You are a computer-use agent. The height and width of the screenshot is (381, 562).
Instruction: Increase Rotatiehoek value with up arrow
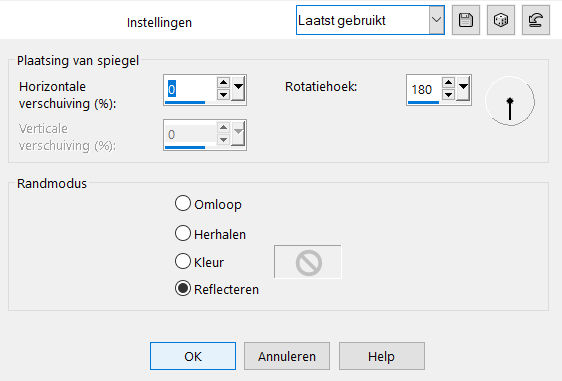448,83
